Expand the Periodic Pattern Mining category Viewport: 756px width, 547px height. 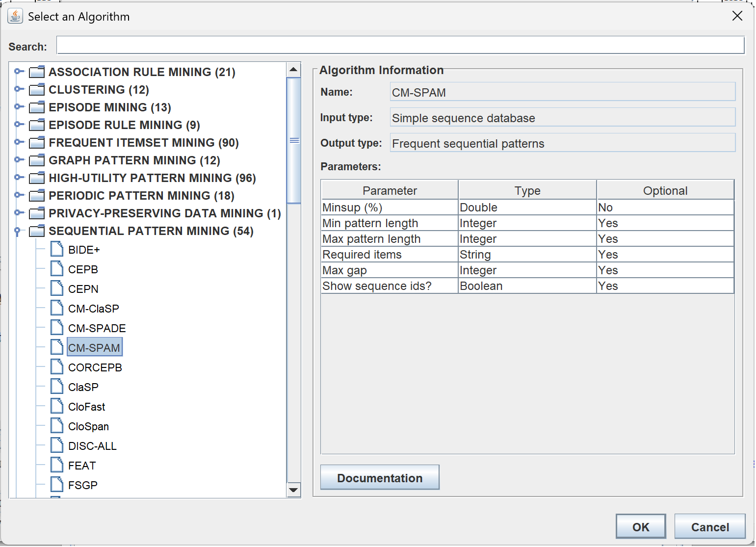pos(19,195)
